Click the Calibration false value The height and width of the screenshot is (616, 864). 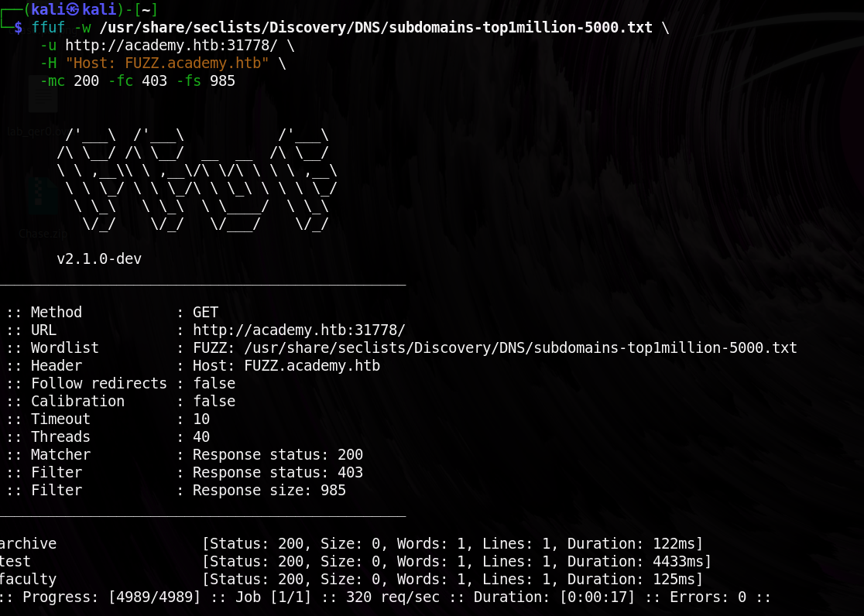tap(214, 401)
